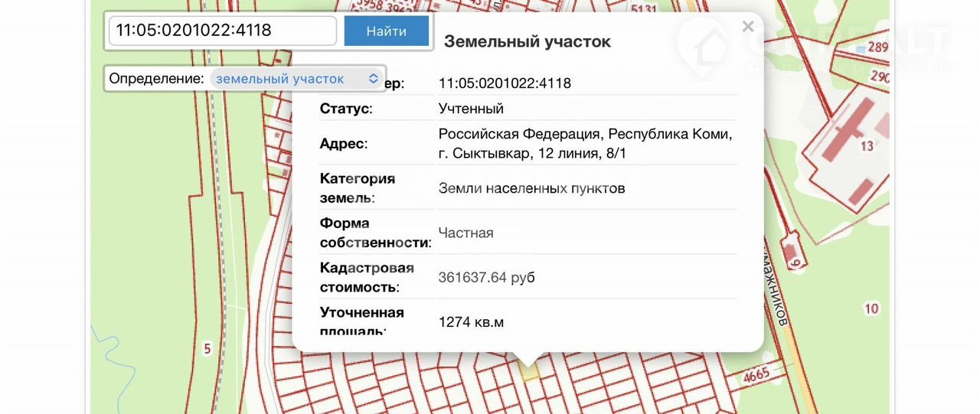Click map parcel labeled 4665

pyautogui.click(x=757, y=376)
